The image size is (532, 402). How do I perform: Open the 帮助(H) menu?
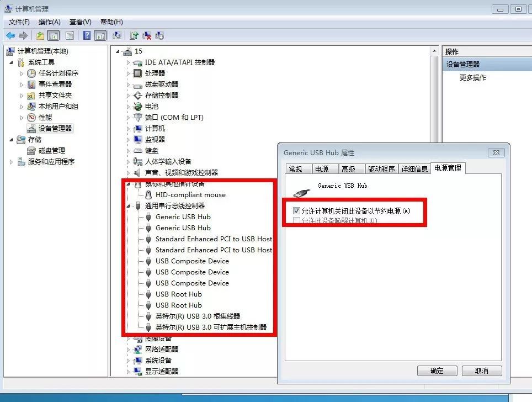111,22
